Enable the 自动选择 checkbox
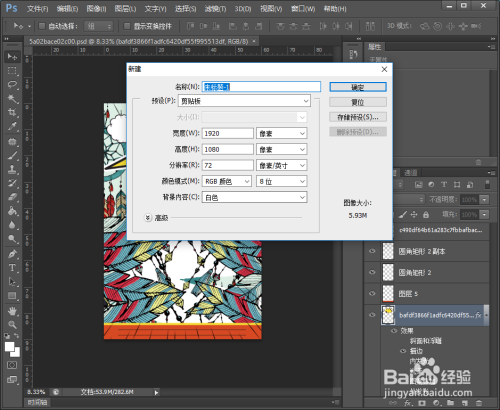 pyautogui.click(x=42, y=26)
